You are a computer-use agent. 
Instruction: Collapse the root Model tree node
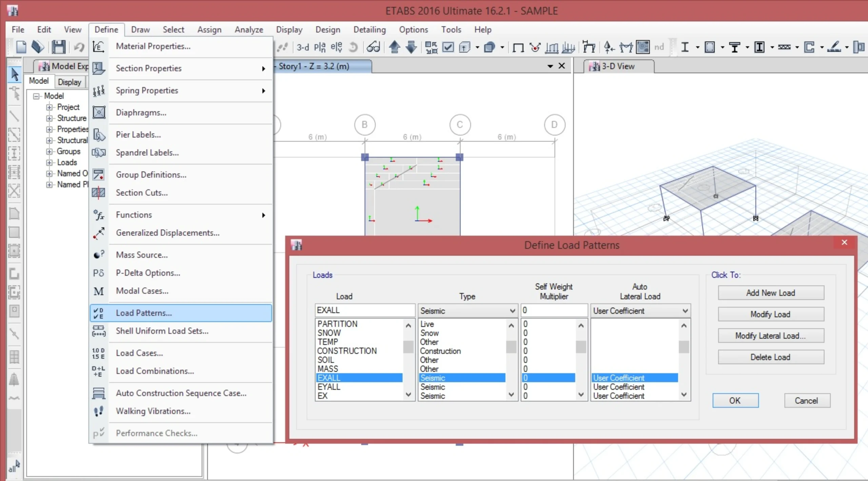coord(36,96)
